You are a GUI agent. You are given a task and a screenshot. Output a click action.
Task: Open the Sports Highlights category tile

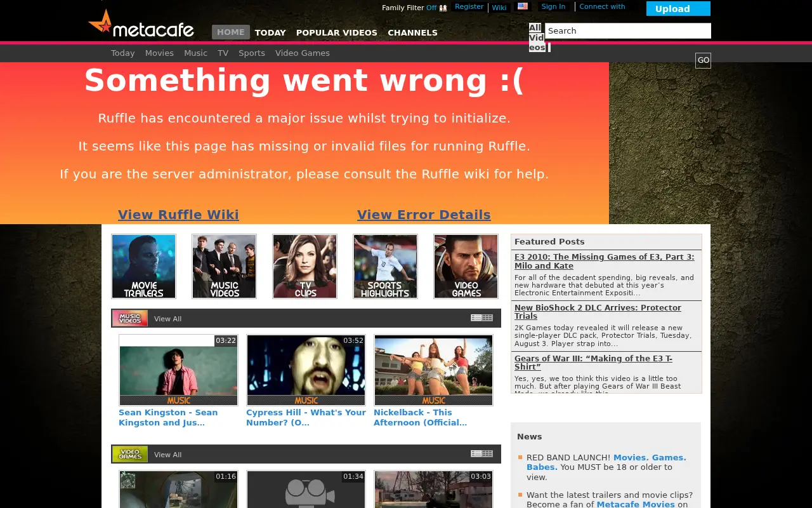385,266
